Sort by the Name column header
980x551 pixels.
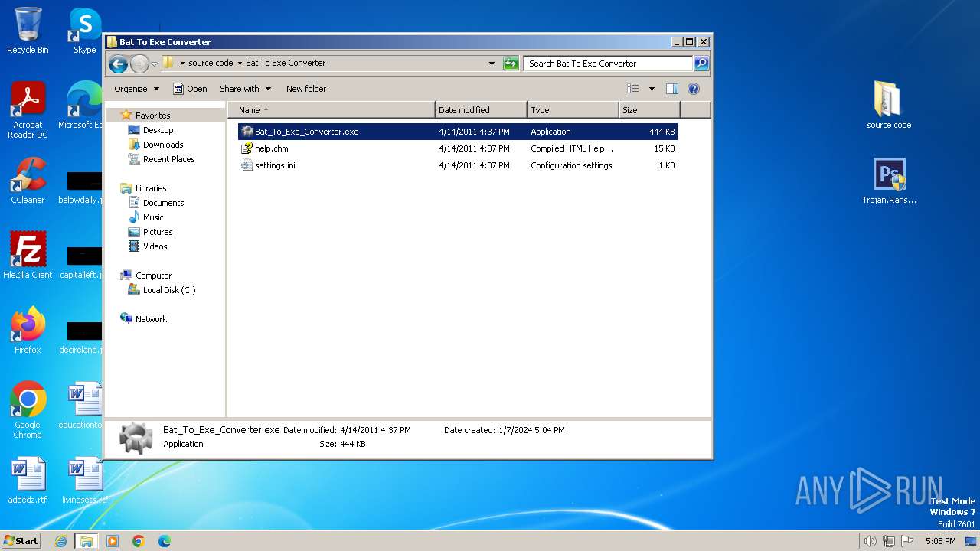331,110
